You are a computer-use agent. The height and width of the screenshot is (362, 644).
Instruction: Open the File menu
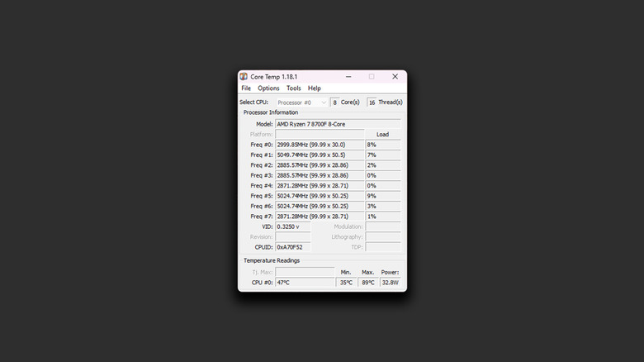click(246, 88)
